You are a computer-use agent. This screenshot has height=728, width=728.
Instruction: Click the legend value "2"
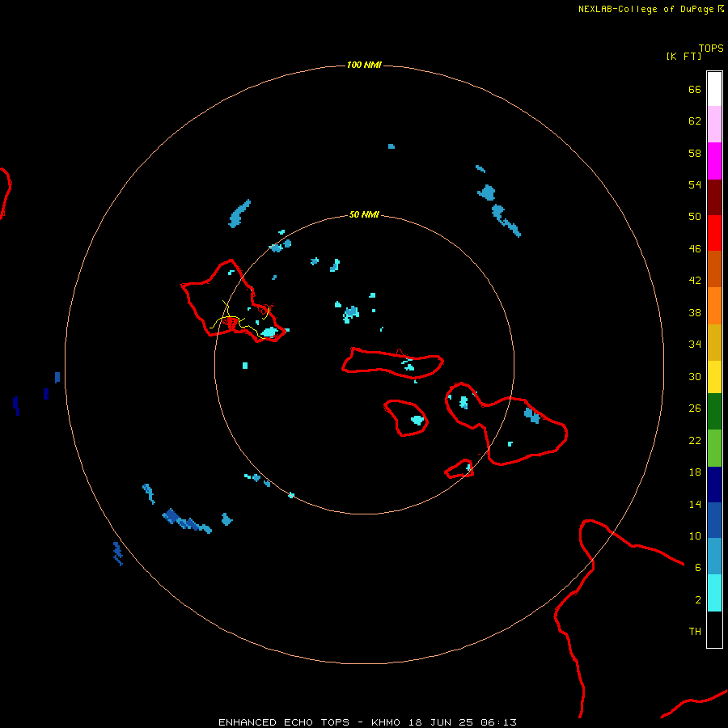[x=698, y=599]
